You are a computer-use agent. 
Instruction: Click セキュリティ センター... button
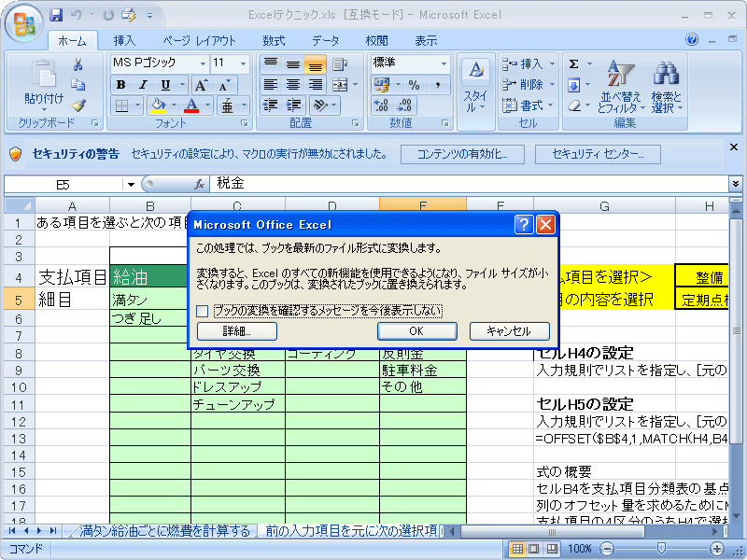tap(598, 154)
